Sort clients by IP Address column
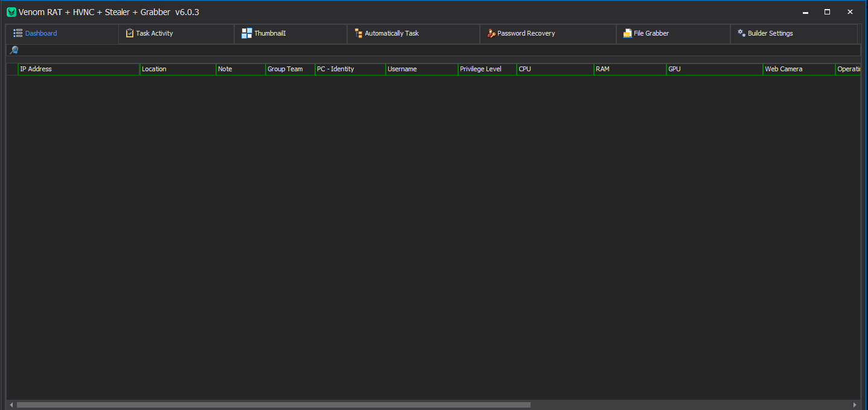The height and width of the screenshot is (410, 868). [78, 69]
